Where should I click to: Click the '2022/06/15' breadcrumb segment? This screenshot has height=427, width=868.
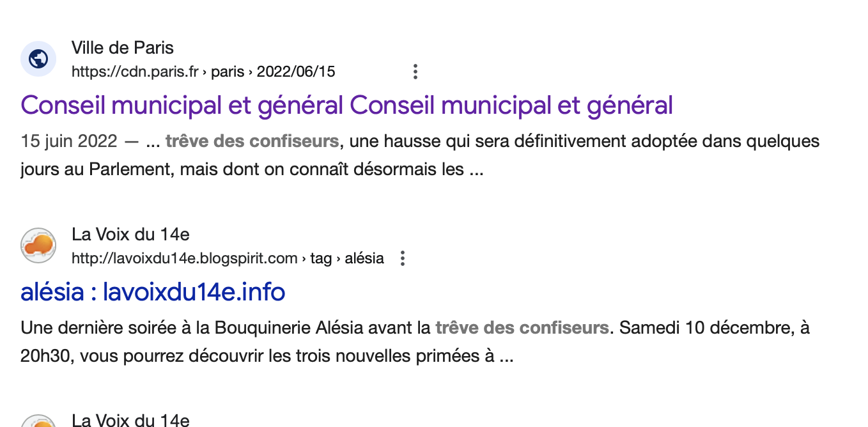pos(296,72)
